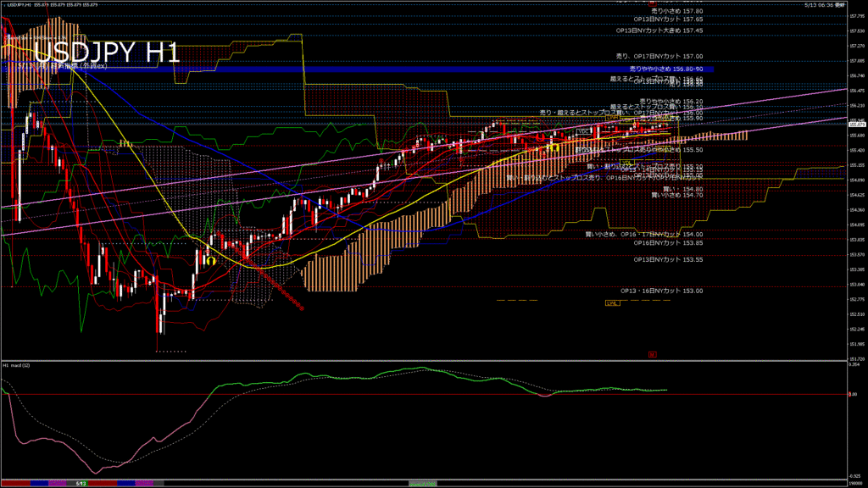Select the '売り小さめ 157.80' order label

click(677, 11)
